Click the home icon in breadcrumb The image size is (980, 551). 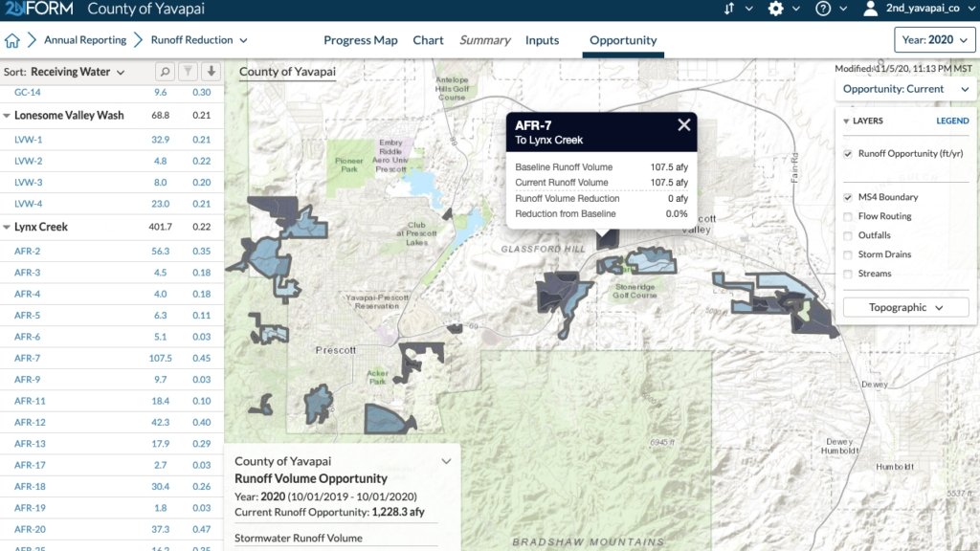tap(12, 40)
